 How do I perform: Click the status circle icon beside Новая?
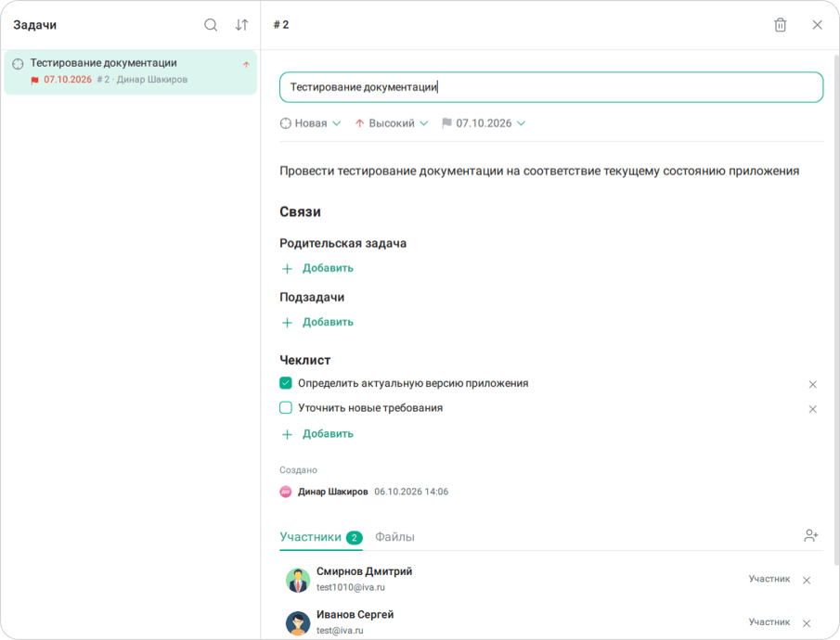point(286,123)
